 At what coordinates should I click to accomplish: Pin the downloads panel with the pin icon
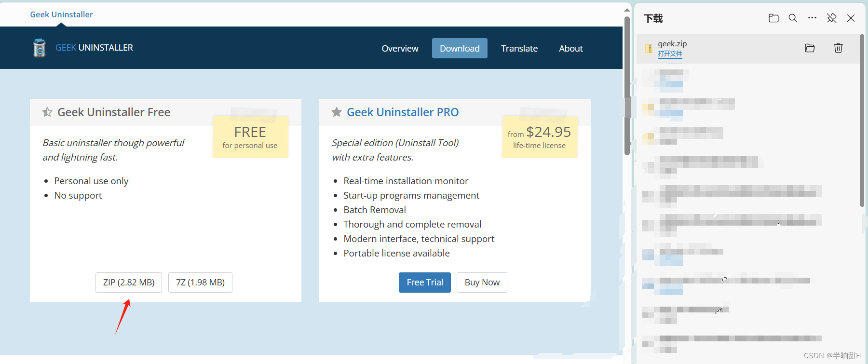click(831, 18)
